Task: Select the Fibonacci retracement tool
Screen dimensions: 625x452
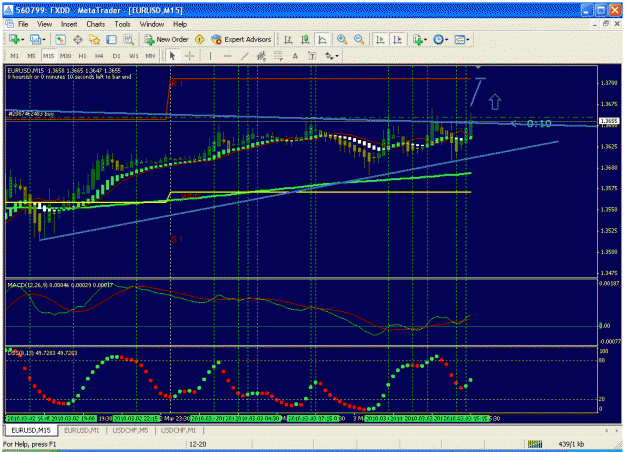Action: (x=278, y=56)
